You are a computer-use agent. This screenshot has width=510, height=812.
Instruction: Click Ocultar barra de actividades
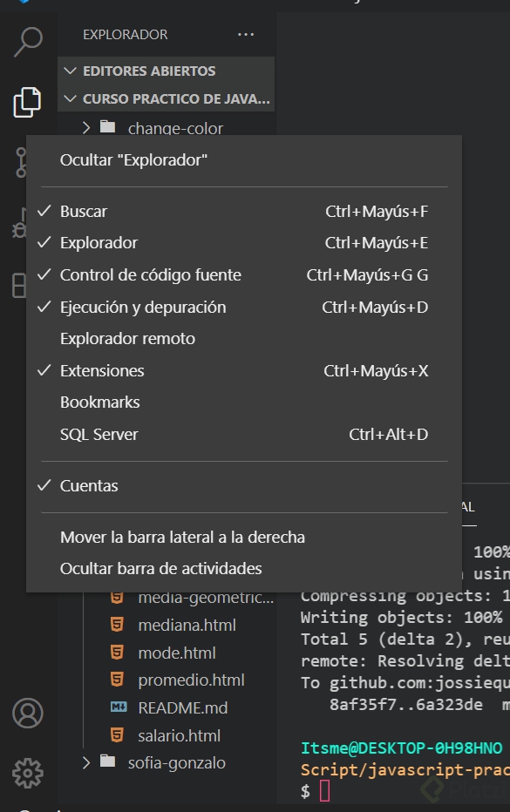coord(161,568)
